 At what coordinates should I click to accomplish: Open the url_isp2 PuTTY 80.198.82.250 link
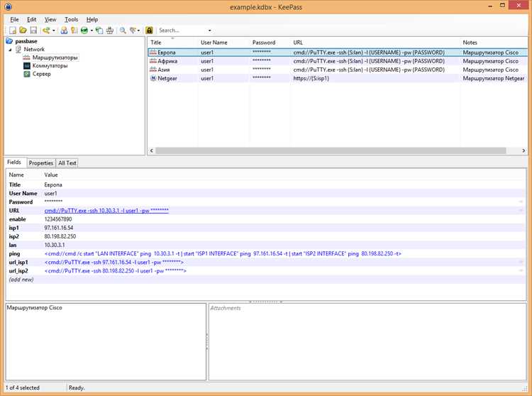point(116,271)
